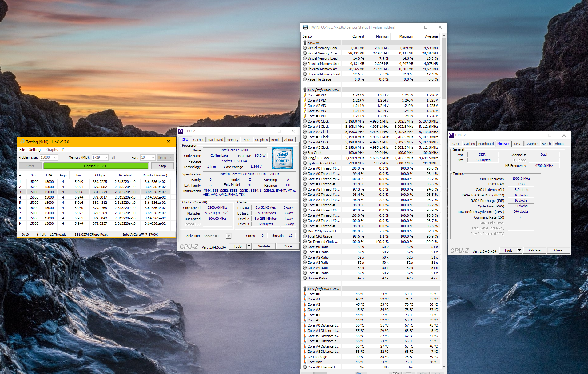The height and width of the screenshot is (374, 588).
Task: Open the Tools dropdown arrow in CPU-Z Memory window
Action: click(x=519, y=250)
